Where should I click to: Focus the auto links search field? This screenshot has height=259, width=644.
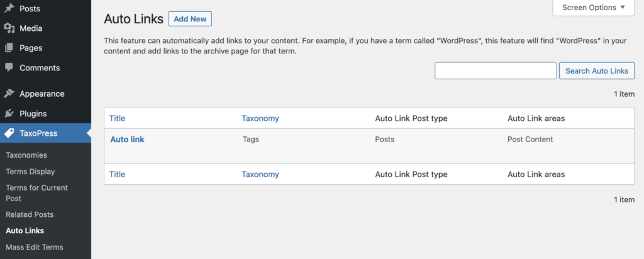(496, 70)
